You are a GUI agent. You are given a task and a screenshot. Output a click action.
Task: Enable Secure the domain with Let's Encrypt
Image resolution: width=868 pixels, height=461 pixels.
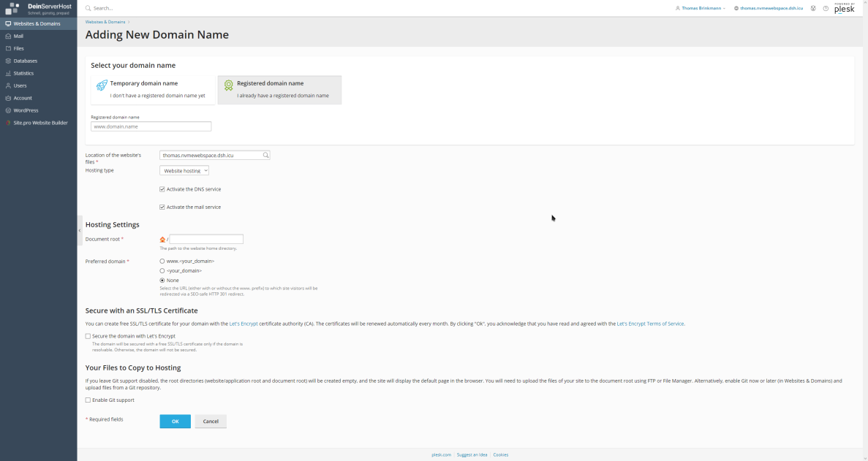click(88, 336)
